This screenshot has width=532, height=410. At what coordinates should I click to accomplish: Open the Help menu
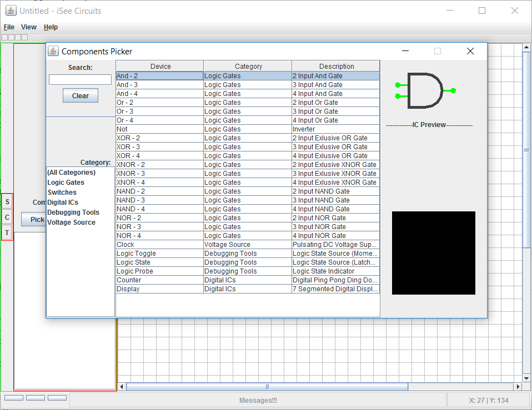click(x=51, y=27)
